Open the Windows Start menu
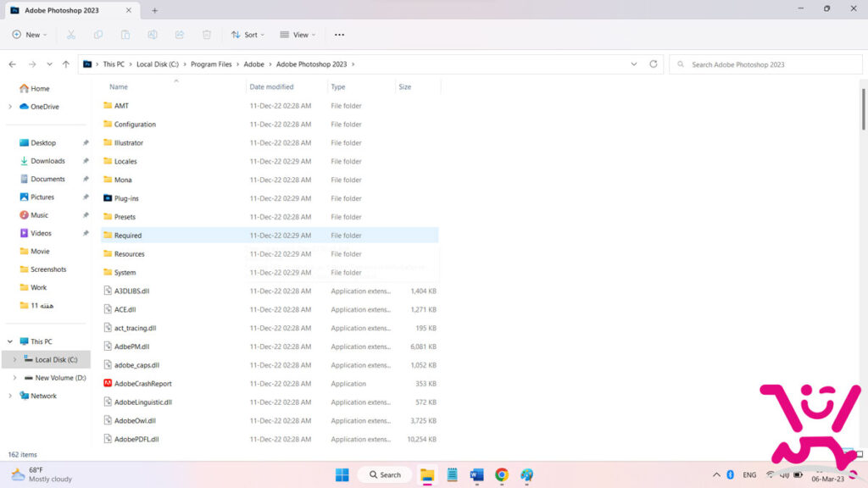 pos(342,474)
